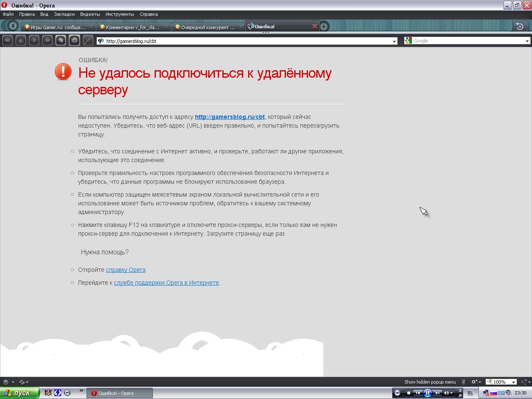Switch to Комментарии v_for_vla tab
The image size is (532, 399).
pos(133,27)
